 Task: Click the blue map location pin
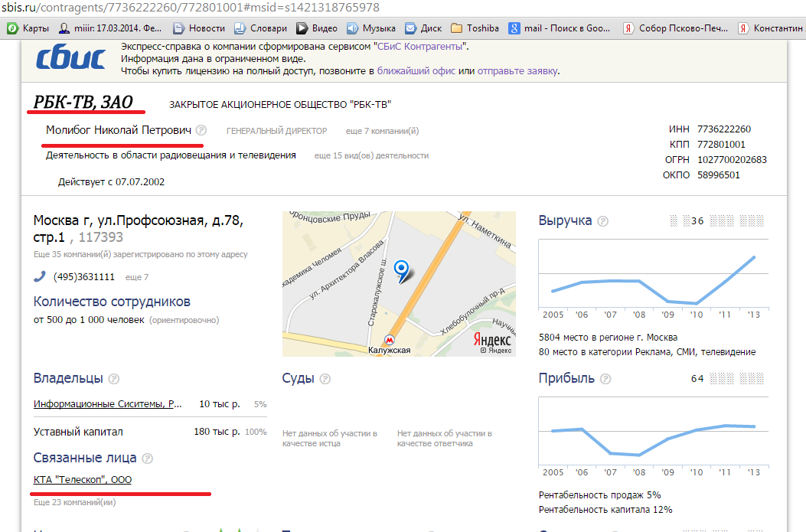point(400,269)
